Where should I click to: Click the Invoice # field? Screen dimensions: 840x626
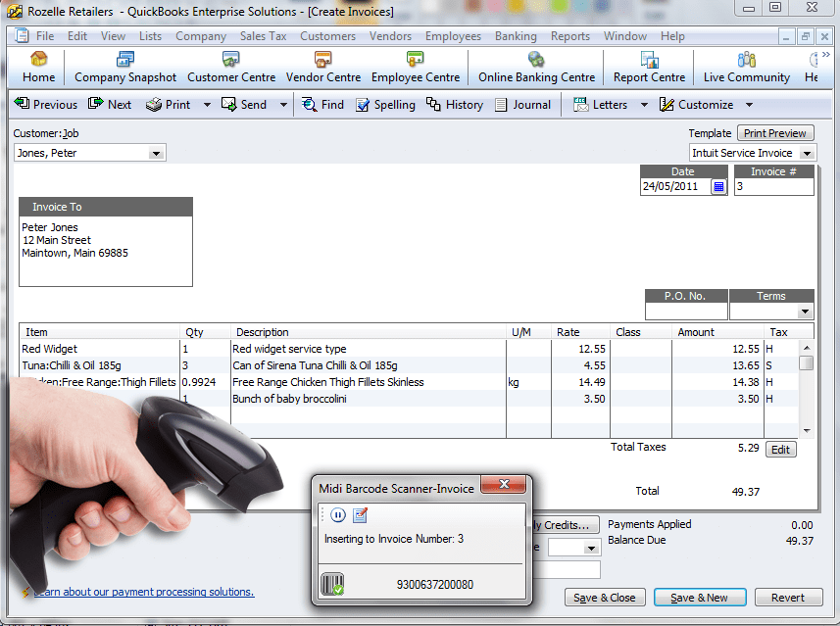tap(773, 186)
